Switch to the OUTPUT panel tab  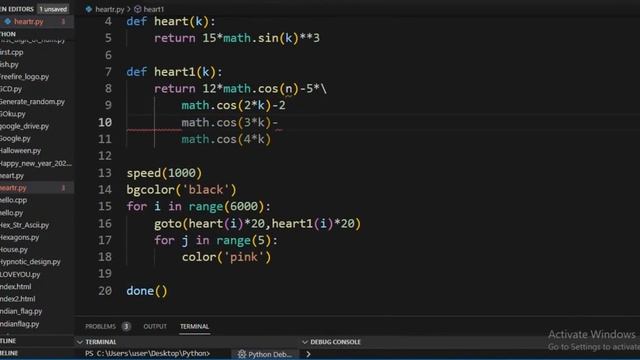[x=155, y=327]
